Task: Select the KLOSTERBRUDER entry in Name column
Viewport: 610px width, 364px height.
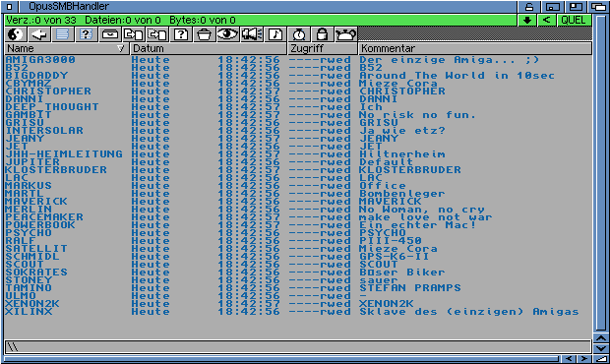Action: tap(56, 170)
